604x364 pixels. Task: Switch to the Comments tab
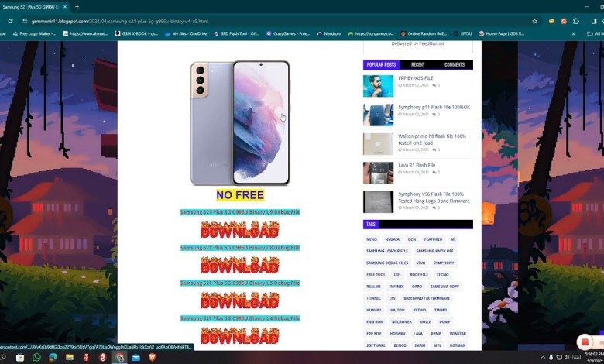tap(455, 65)
